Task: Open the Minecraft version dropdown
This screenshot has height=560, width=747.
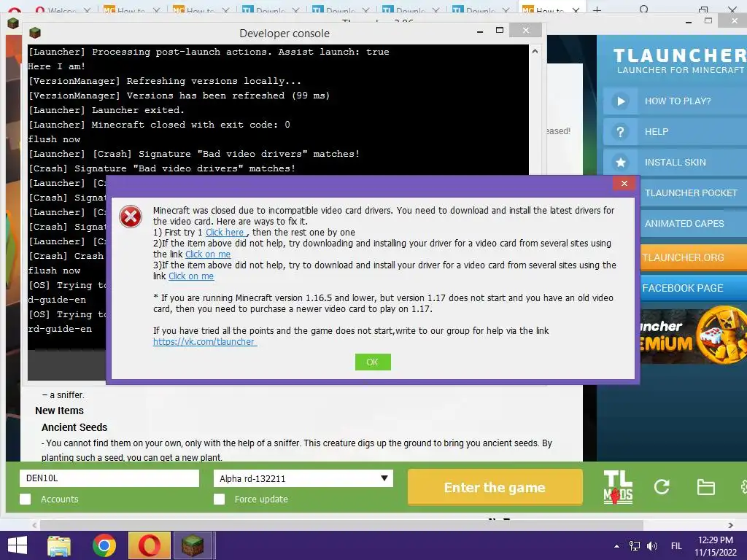Action: 303,478
